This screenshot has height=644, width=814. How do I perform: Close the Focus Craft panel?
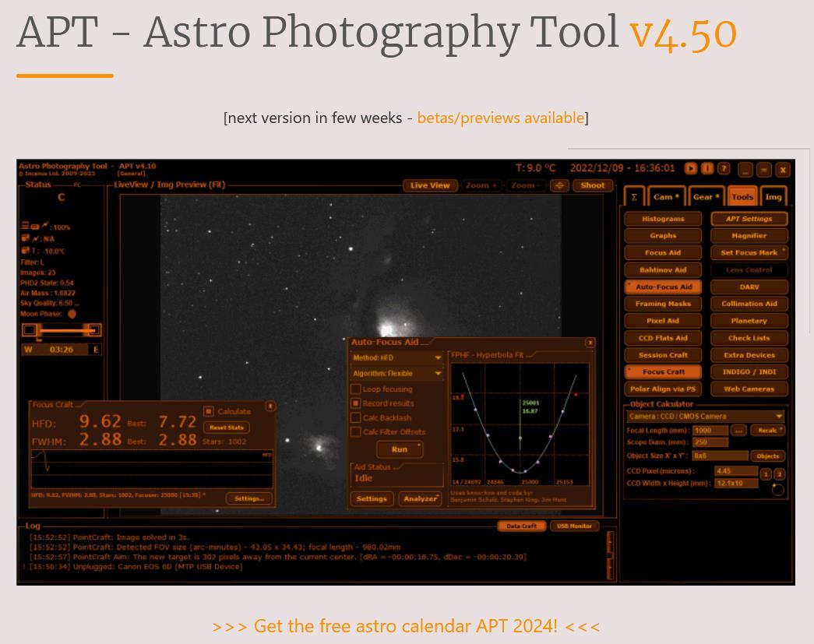[x=270, y=406]
